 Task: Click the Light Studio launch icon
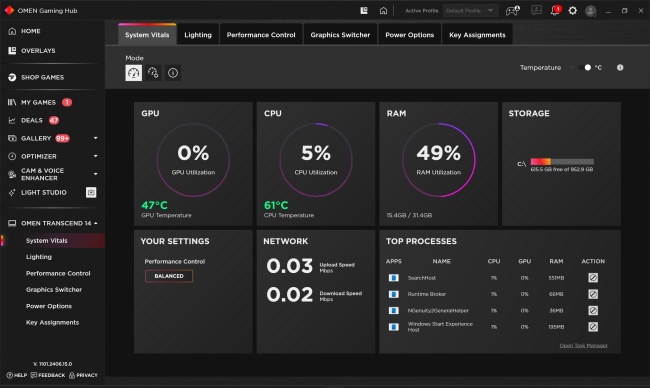[x=91, y=192]
